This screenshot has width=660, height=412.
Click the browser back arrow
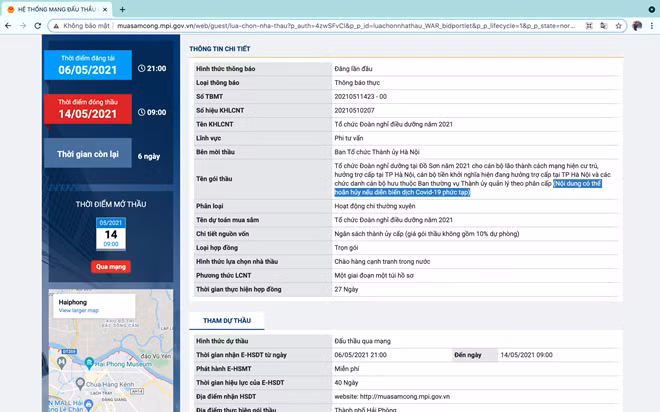point(8,26)
